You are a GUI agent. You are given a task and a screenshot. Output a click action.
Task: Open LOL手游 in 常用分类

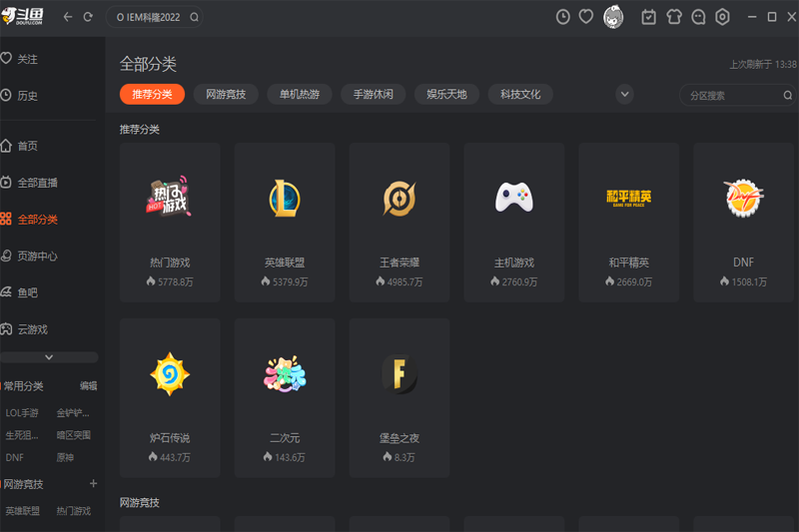pyautogui.click(x=22, y=413)
